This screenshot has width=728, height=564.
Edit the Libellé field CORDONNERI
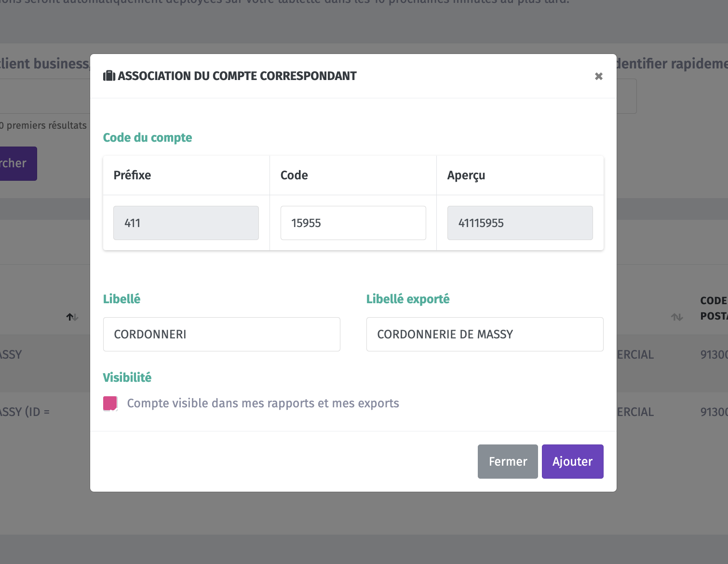[x=222, y=334]
